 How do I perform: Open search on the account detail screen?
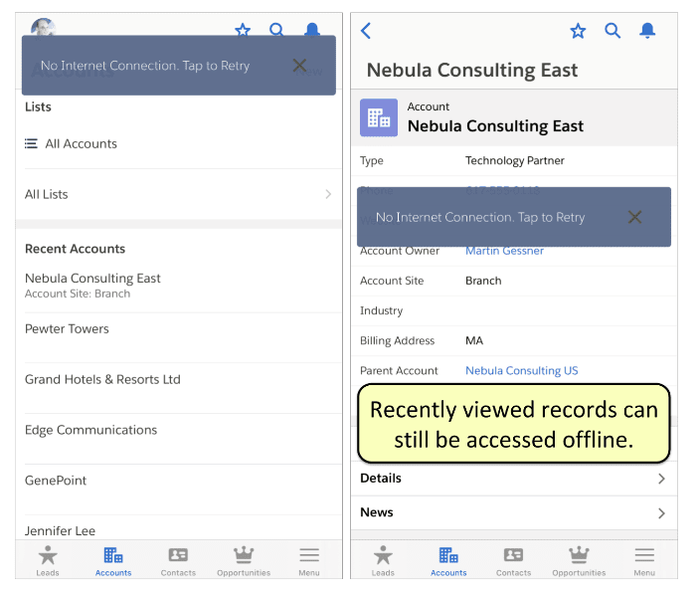pyautogui.click(x=612, y=31)
